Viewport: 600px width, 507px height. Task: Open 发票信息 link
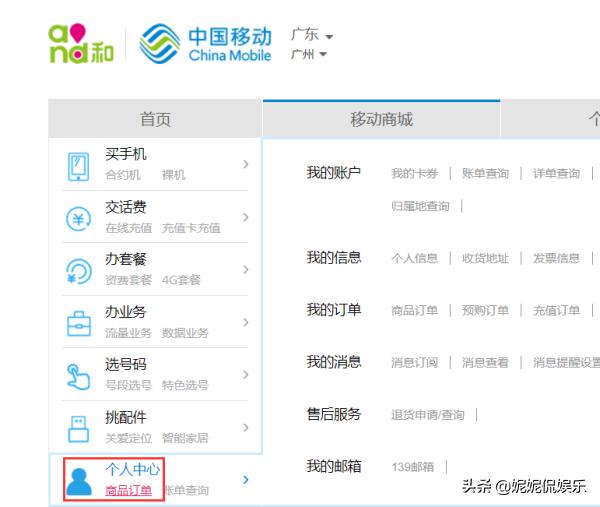coord(556,258)
